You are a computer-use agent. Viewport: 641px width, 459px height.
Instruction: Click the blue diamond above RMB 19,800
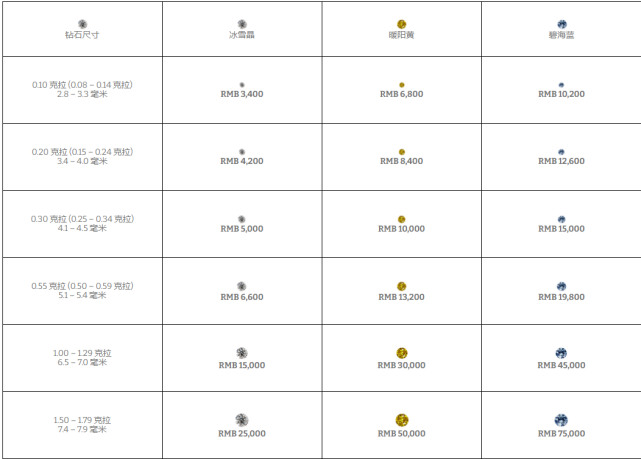coord(561,286)
